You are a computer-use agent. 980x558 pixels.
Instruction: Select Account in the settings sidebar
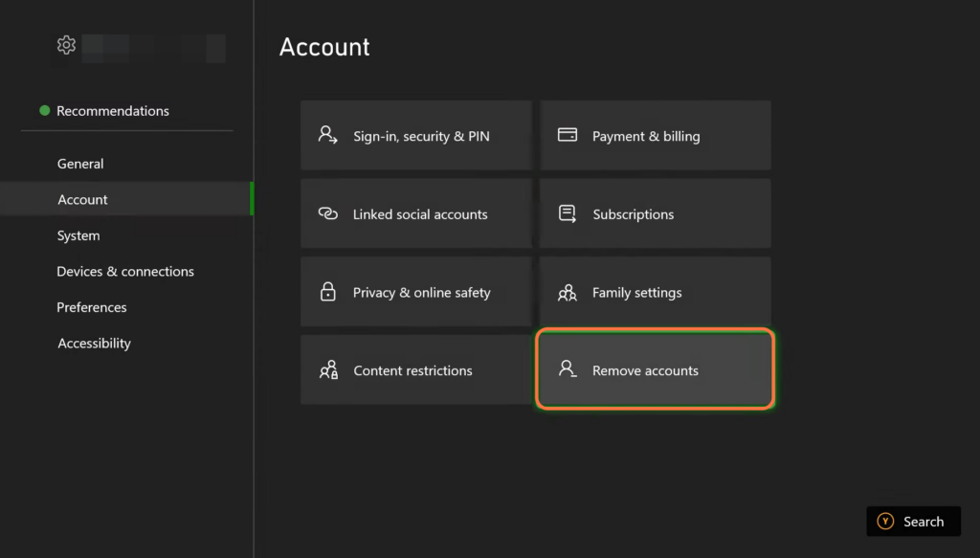point(127,199)
